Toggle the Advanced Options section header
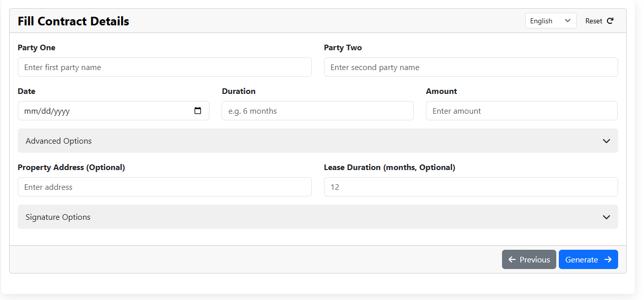 point(304,141)
